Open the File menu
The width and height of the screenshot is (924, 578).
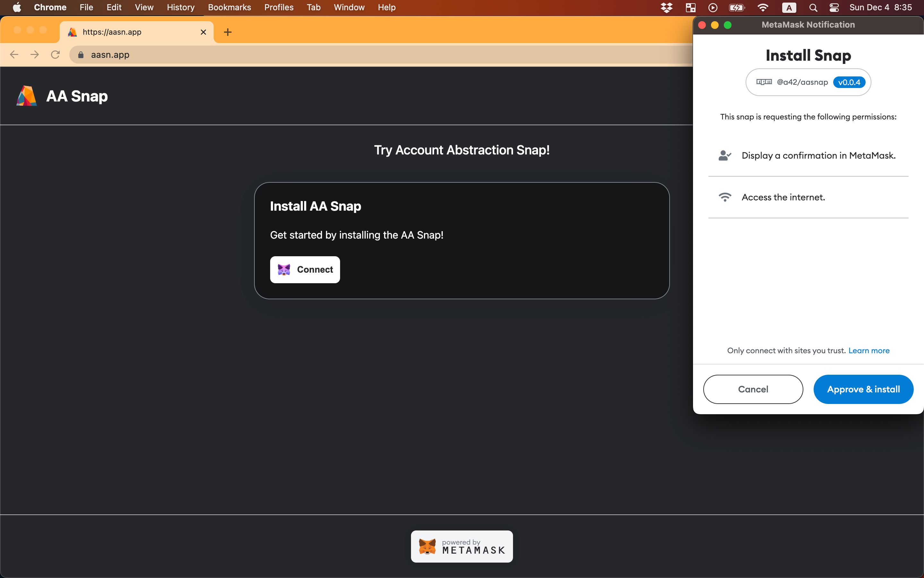click(x=86, y=7)
